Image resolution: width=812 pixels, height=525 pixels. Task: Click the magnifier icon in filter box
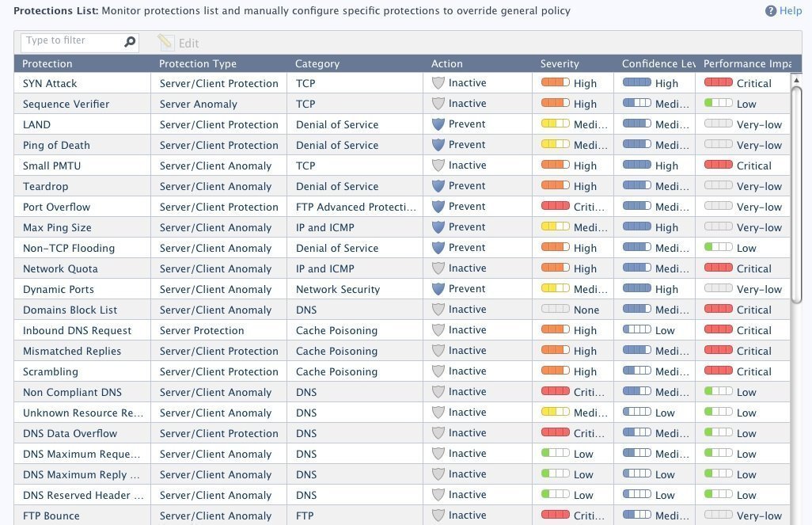click(131, 42)
